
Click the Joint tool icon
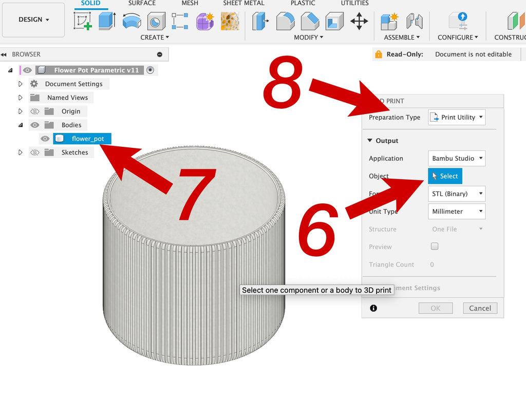click(415, 21)
